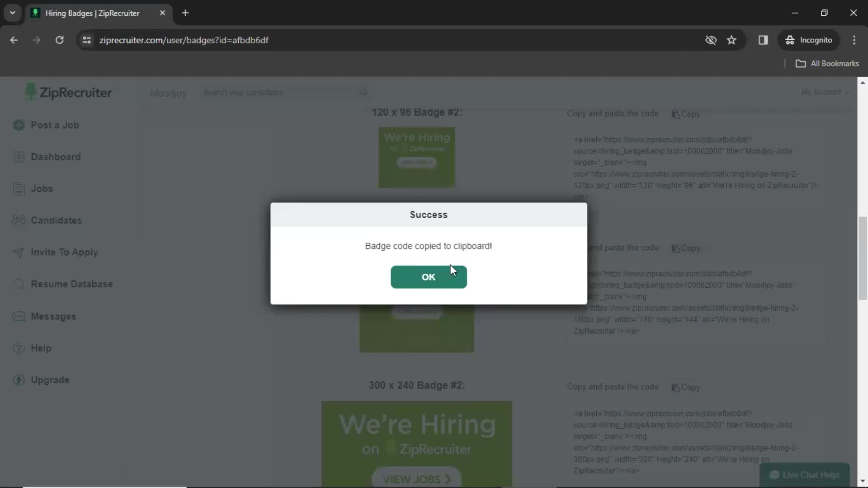The image size is (868, 488).
Task: Close the Hiring Badges tab
Action: (x=162, y=13)
